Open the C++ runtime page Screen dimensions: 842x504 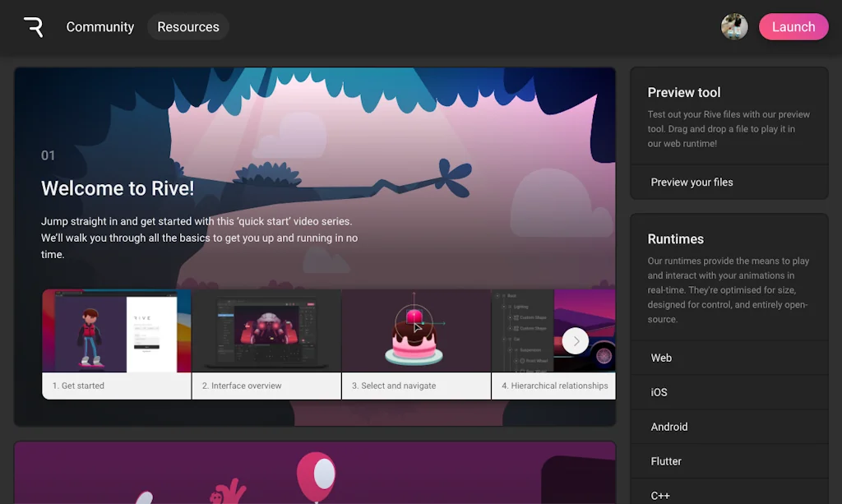tap(659, 493)
